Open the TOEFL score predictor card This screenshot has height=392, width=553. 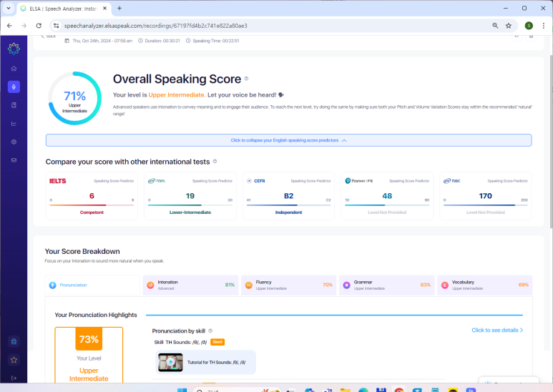tap(190, 196)
